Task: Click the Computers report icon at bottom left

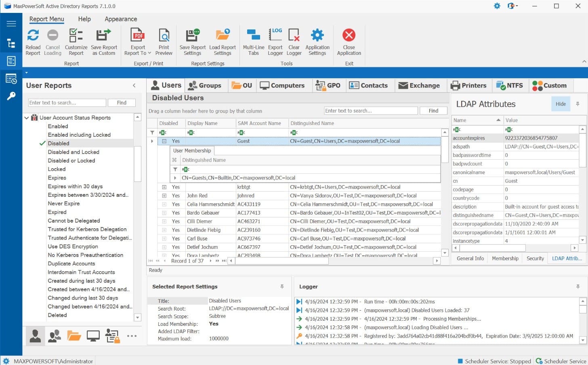Action: click(93, 336)
